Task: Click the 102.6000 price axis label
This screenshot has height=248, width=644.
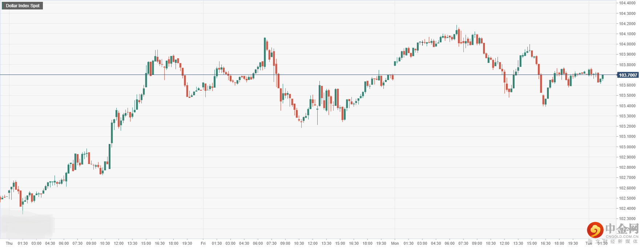Action: [x=627, y=188]
